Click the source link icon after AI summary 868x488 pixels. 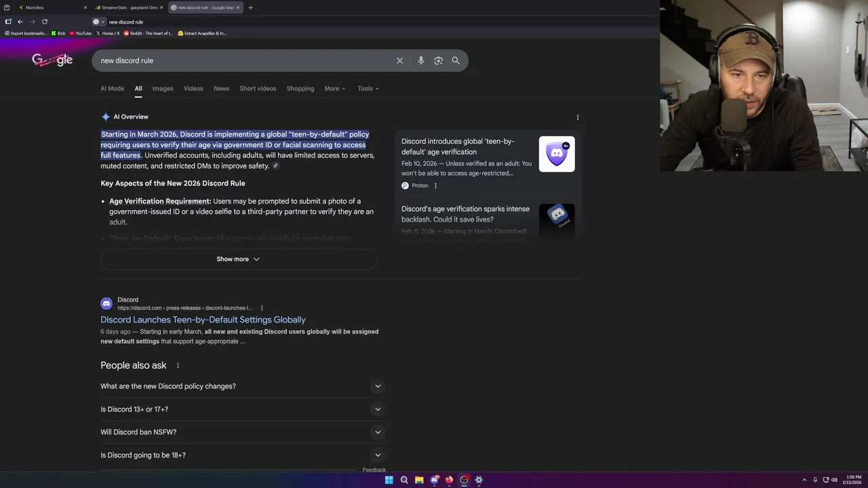[x=275, y=166]
